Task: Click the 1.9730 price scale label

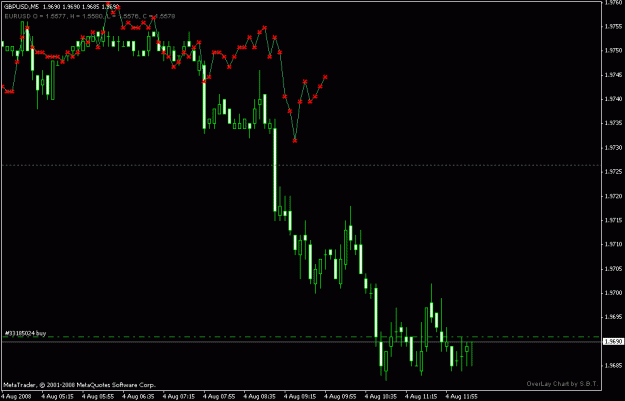Action: coord(613,147)
